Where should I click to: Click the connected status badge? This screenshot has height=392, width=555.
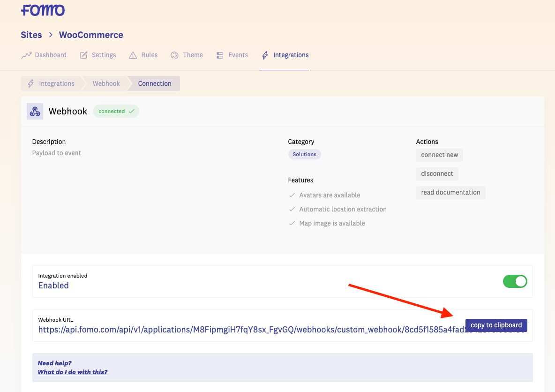[x=116, y=111]
